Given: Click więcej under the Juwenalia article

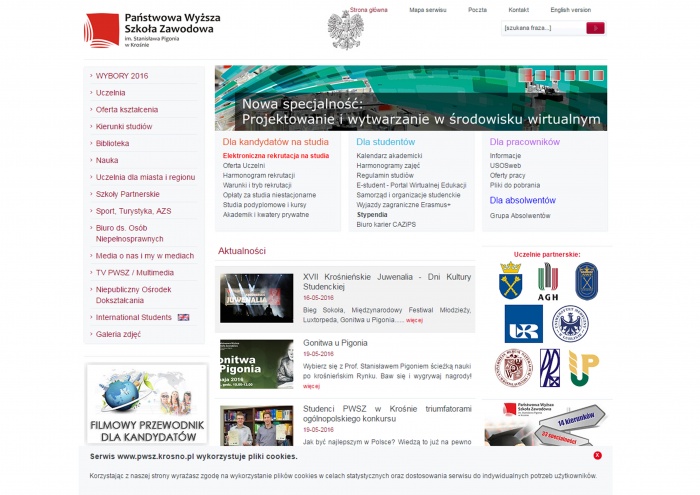Looking at the screenshot, I should 414,320.
